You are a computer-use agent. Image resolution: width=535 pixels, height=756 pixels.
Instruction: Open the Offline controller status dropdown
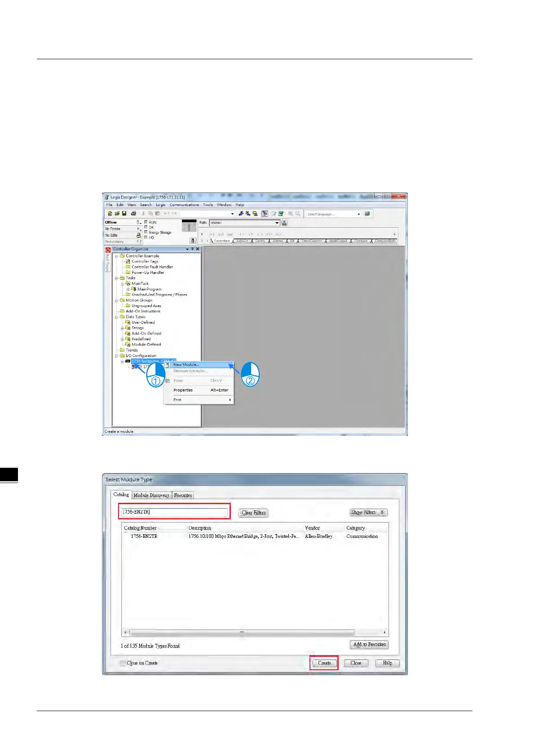click(139, 222)
